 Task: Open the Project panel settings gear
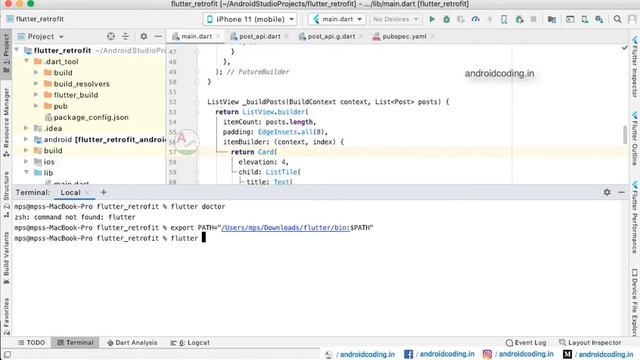pyautogui.click(x=144, y=36)
